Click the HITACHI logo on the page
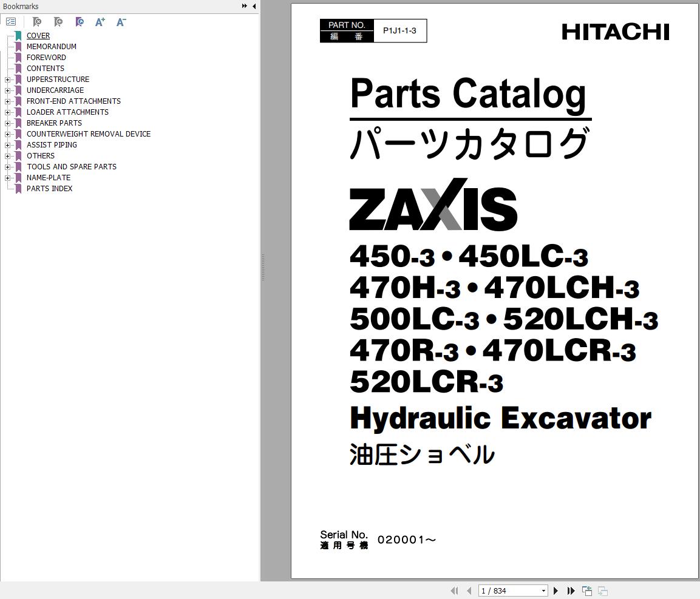 coord(615,32)
